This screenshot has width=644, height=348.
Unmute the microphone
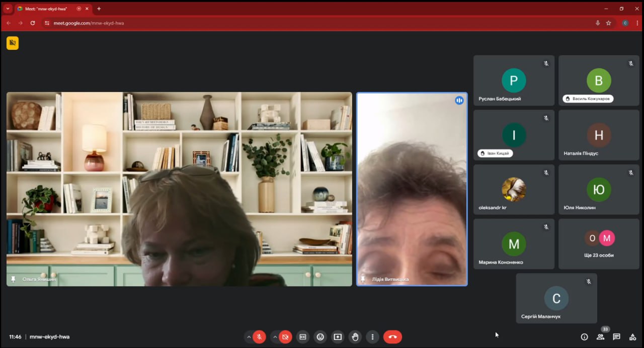click(260, 337)
